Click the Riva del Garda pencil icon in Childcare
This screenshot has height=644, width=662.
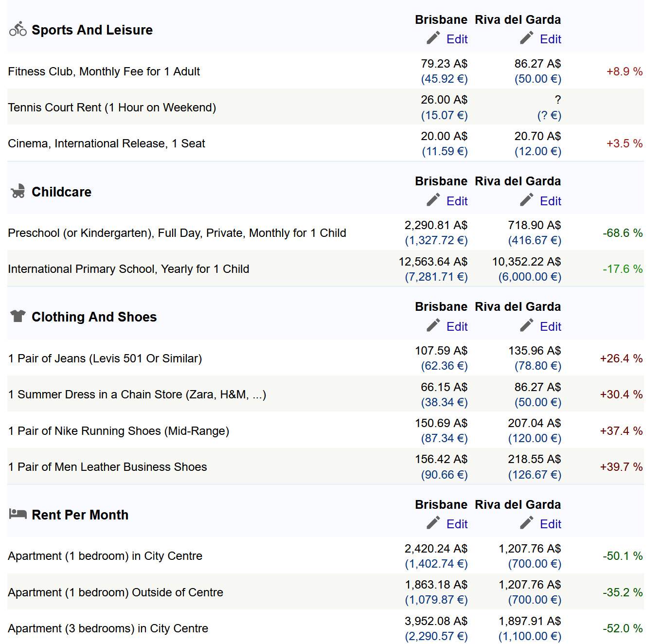coord(526,200)
